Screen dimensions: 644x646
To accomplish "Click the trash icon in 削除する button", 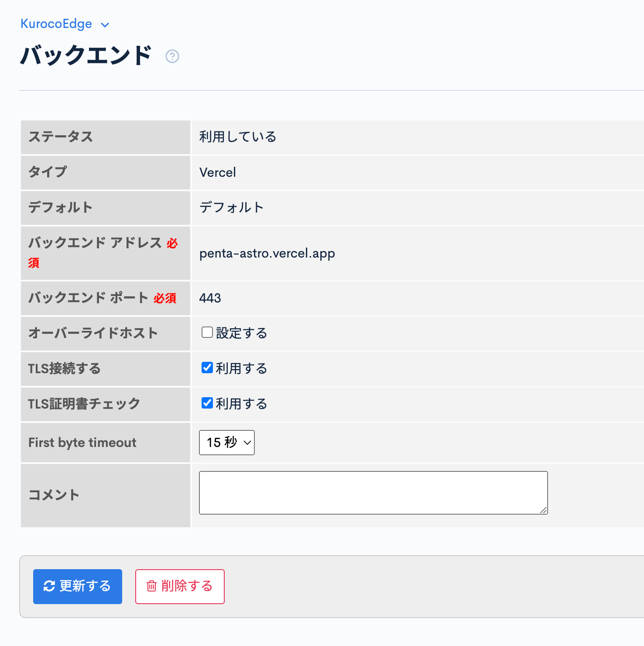I will pos(151,586).
